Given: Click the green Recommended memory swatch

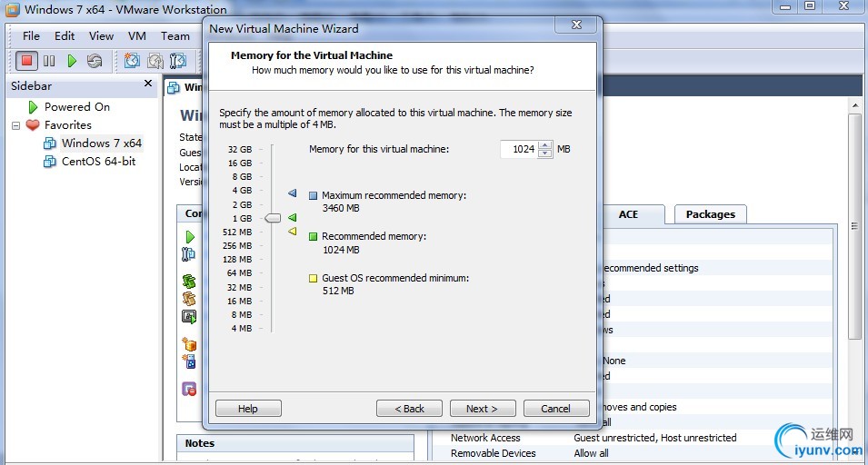Looking at the screenshot, I should coord(314,237).
